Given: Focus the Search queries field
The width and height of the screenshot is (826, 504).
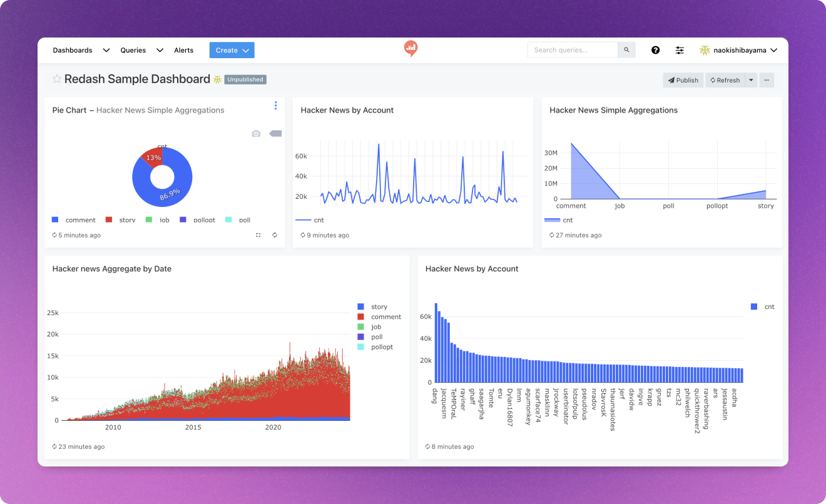Looking at the screenshot, I should point(573,50).
